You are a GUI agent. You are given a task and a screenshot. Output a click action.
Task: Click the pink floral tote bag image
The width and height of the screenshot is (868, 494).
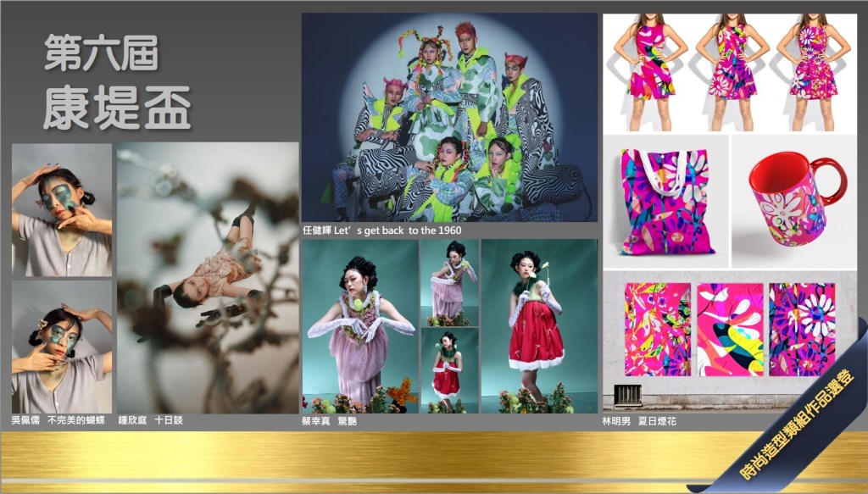click(665, 202)
